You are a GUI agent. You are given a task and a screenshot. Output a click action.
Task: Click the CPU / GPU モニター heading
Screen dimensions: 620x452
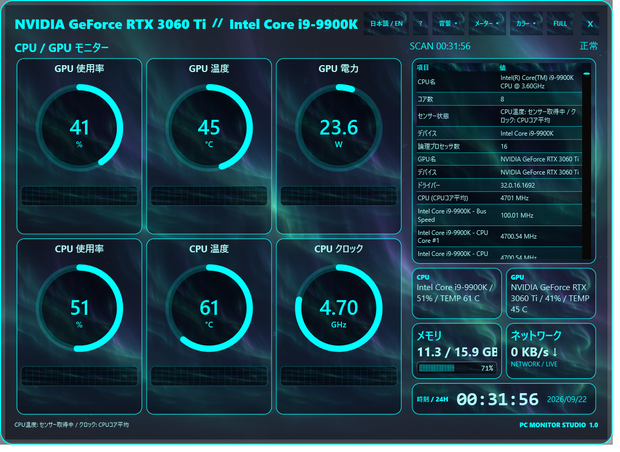pos(62,49)
